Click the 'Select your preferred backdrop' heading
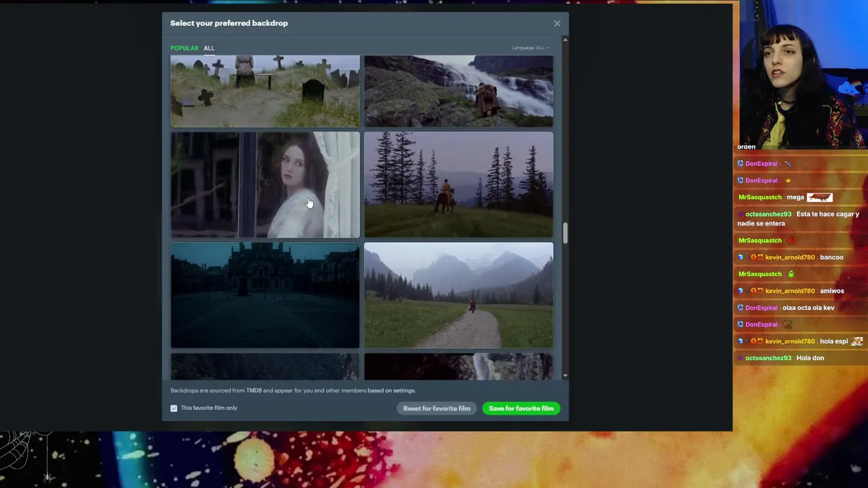Image resolution: width=868 pixels, height=488 pixels. coord(229,23)
